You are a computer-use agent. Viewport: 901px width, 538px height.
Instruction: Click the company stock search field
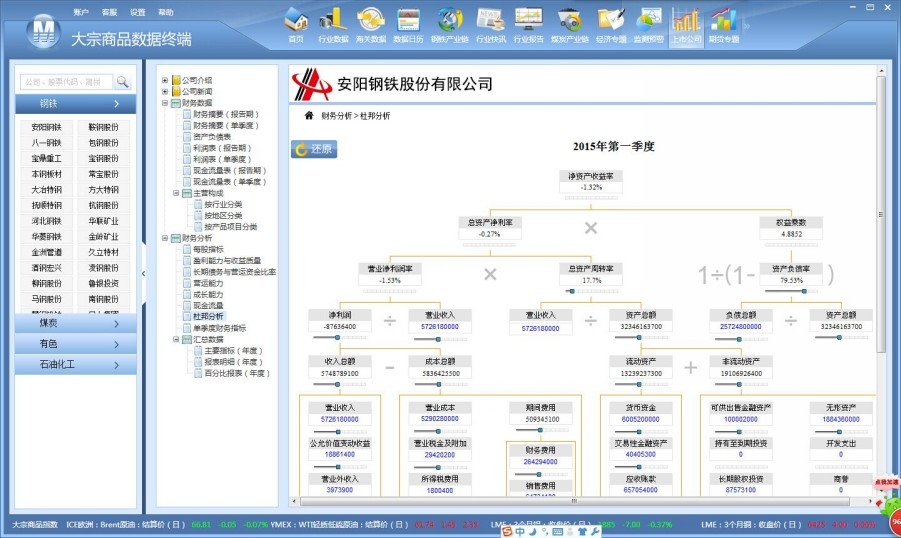coord(67,82)
